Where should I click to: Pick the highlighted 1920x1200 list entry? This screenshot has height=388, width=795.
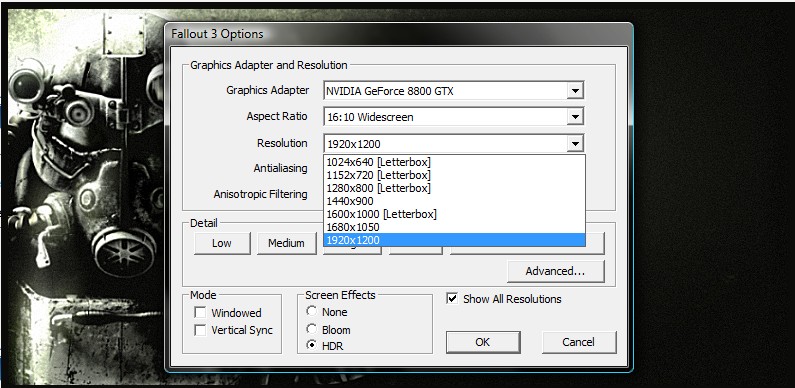[x=454, y=240]
